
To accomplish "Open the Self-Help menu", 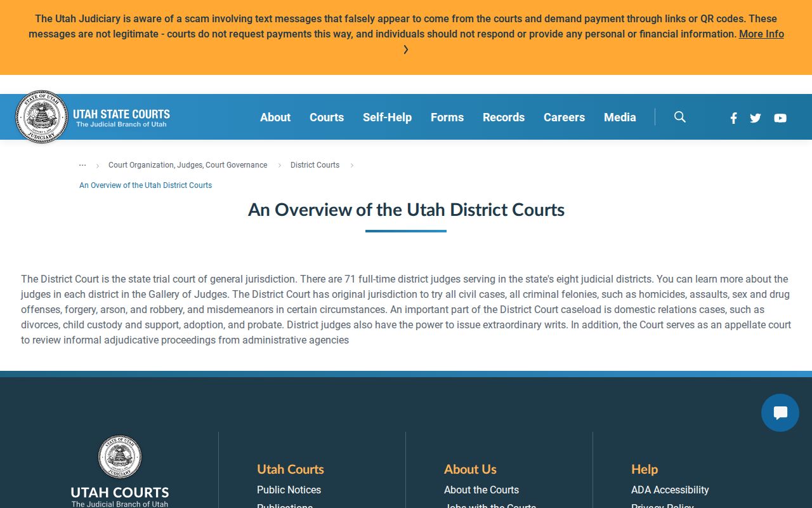I will tap(387, 117).
